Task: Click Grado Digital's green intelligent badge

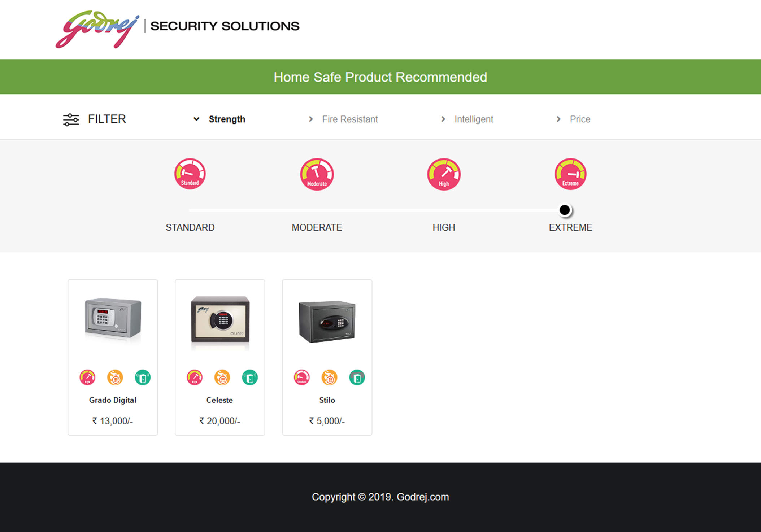Action: click(143, 378)
